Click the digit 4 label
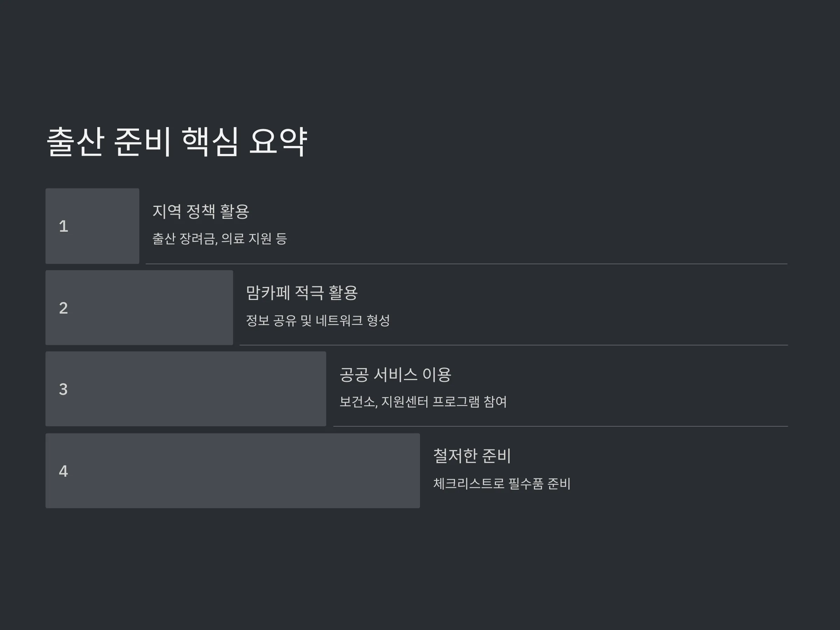 click(x=63, y=471)
